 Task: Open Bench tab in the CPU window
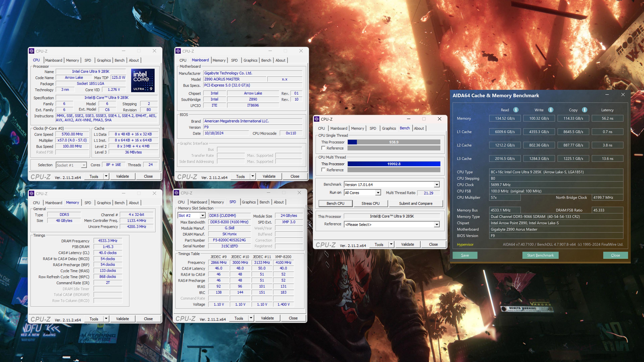[120, 60]
